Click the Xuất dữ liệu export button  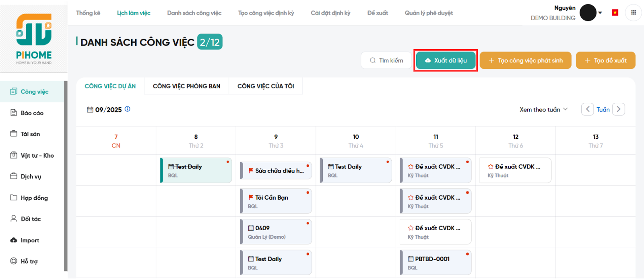446,60
